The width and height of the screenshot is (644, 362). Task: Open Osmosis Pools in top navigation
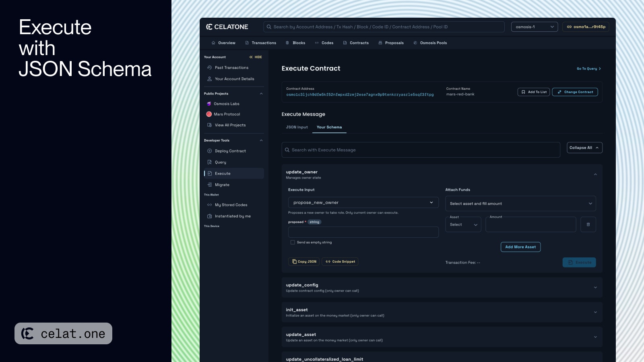[x=430, y=43]
